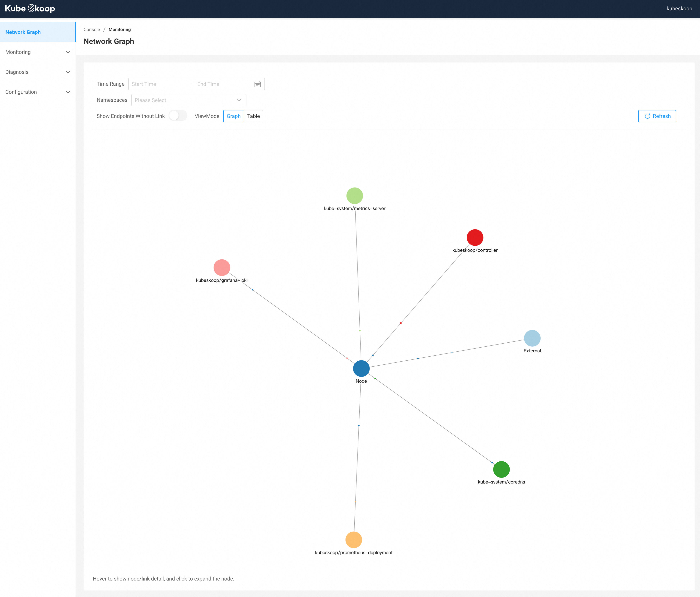The height and width of the screenshot is (597, 700).
Task: Toggle Show Endpoints Without Link switch
Action: point(178,116)
